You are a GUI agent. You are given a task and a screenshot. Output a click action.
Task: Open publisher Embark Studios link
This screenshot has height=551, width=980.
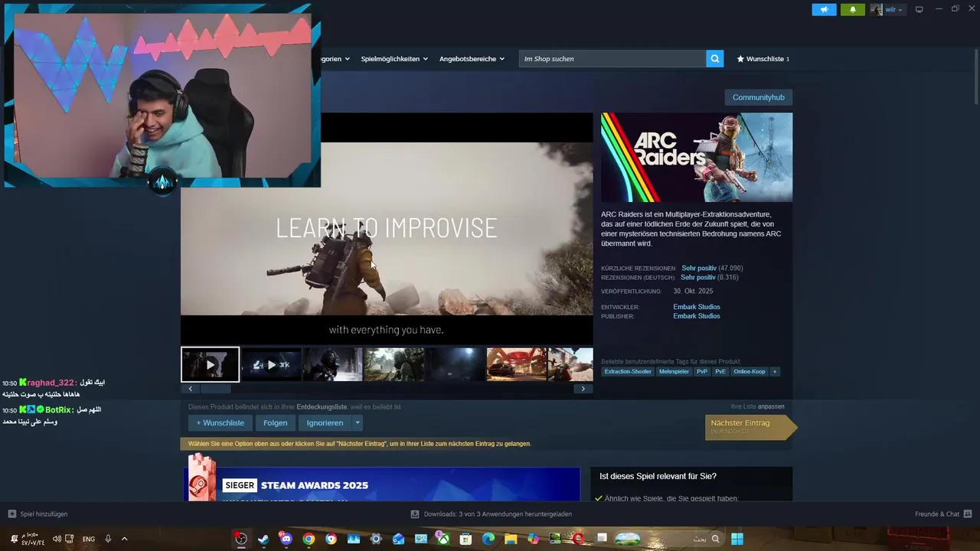(x=697, y=316)
